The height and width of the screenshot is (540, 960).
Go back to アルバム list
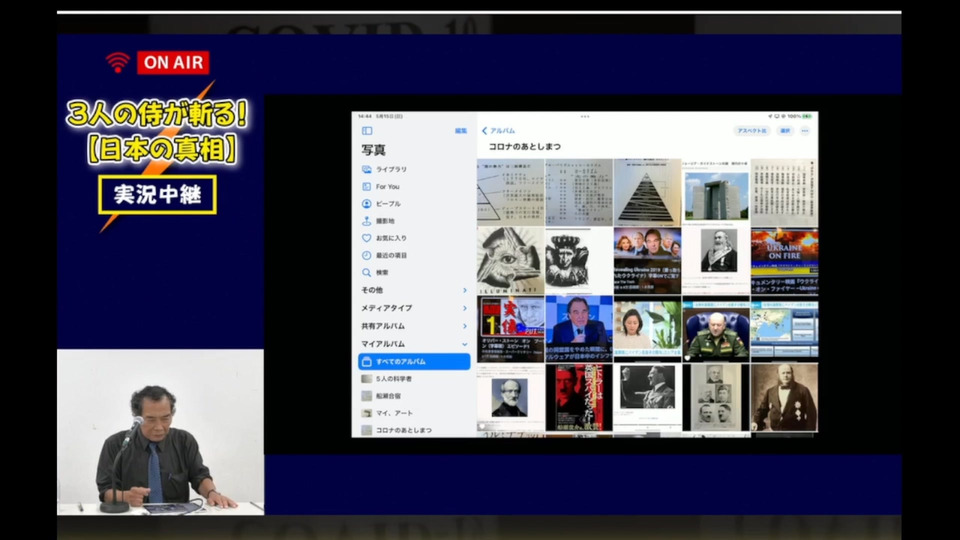[498, 130]
